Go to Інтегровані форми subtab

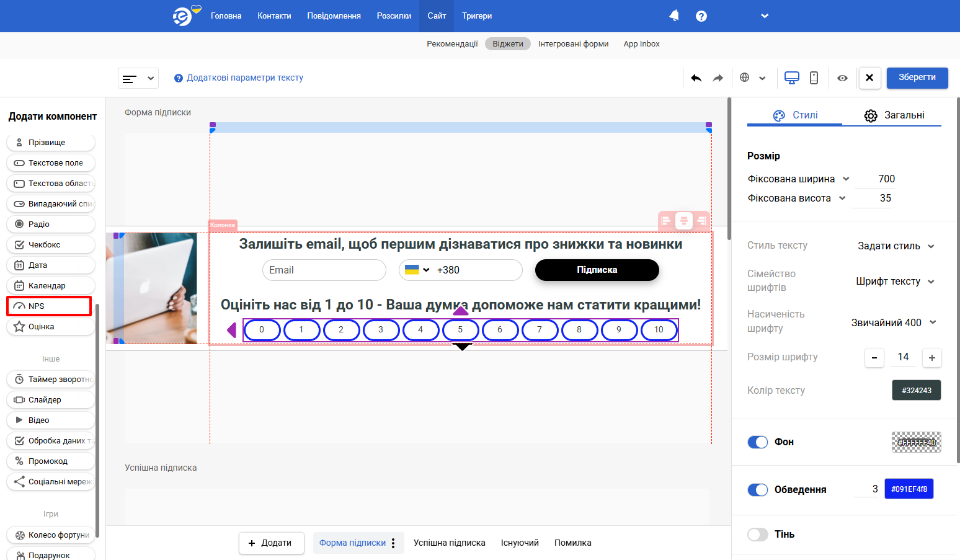pyautogui.click(x=573, y=44)
